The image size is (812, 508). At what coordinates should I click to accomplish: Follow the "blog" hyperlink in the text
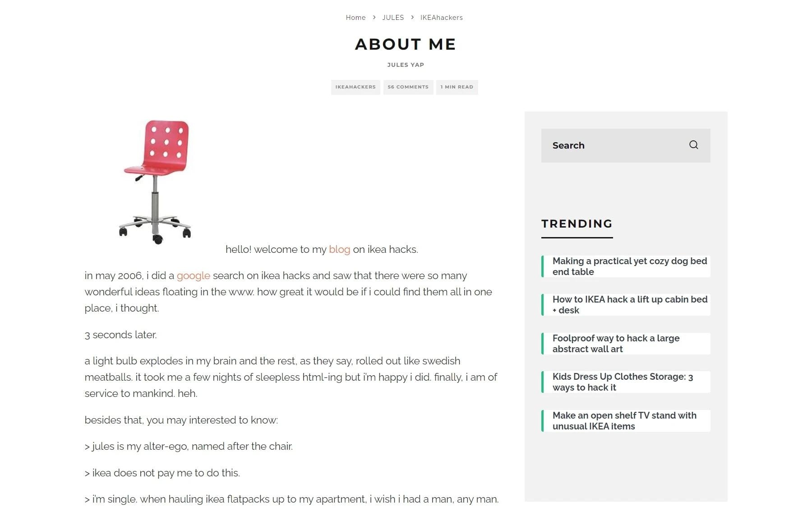coord(339,249)
